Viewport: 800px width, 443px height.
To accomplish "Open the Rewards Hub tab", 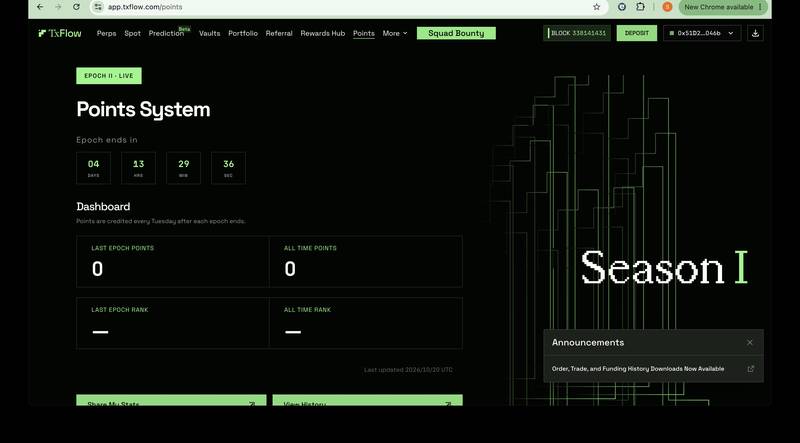I will click(322, 33).
